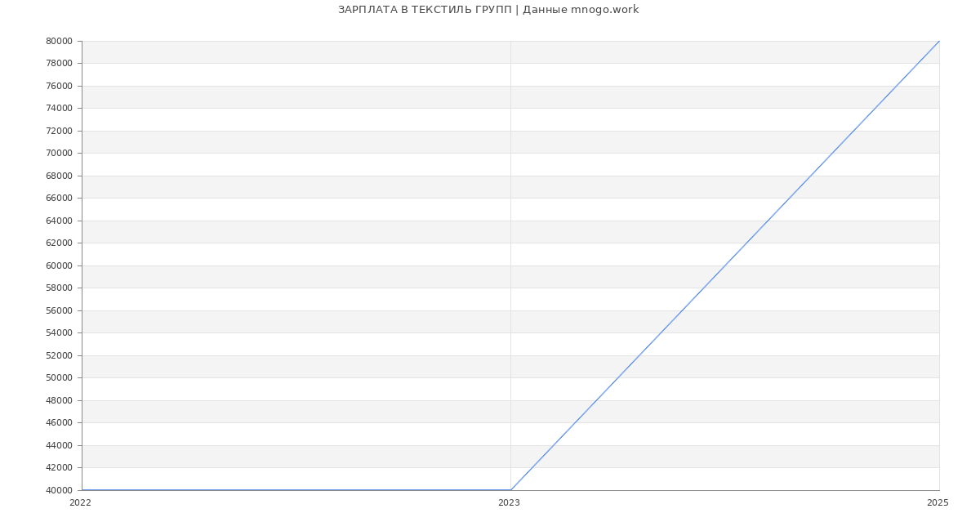
Task: Click the 60000 y-axis label
Action: click(x=59, y=265)
